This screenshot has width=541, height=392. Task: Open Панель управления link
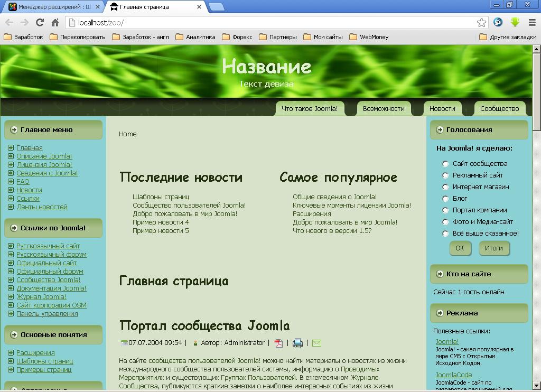(x=47, y=314)
